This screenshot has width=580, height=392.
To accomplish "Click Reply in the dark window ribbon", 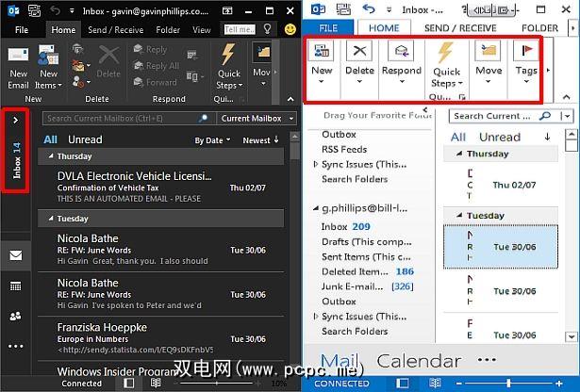I will (x=150, y=50).
